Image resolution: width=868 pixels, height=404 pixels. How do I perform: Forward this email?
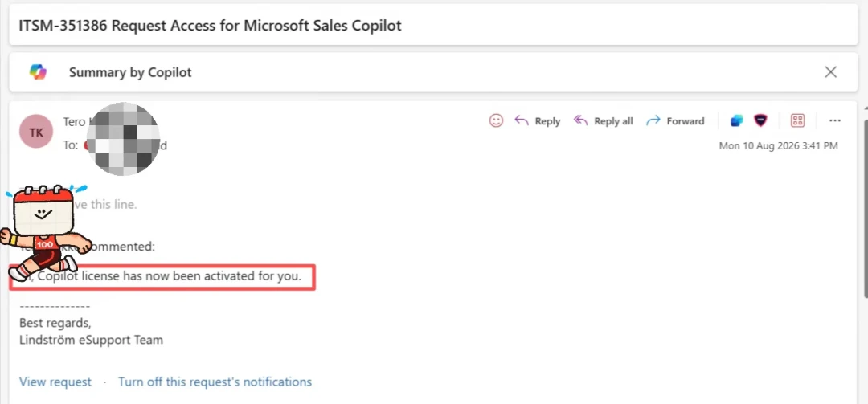(675, 120)
